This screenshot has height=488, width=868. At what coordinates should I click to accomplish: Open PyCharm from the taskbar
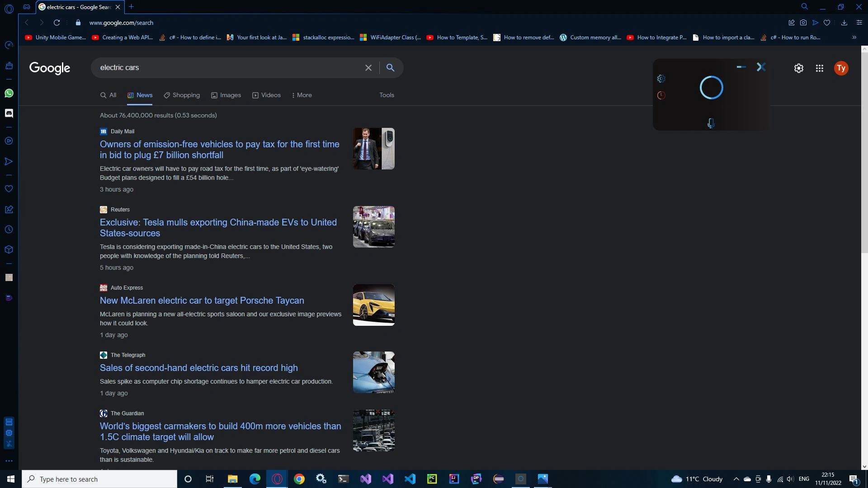tap(432, 479)
